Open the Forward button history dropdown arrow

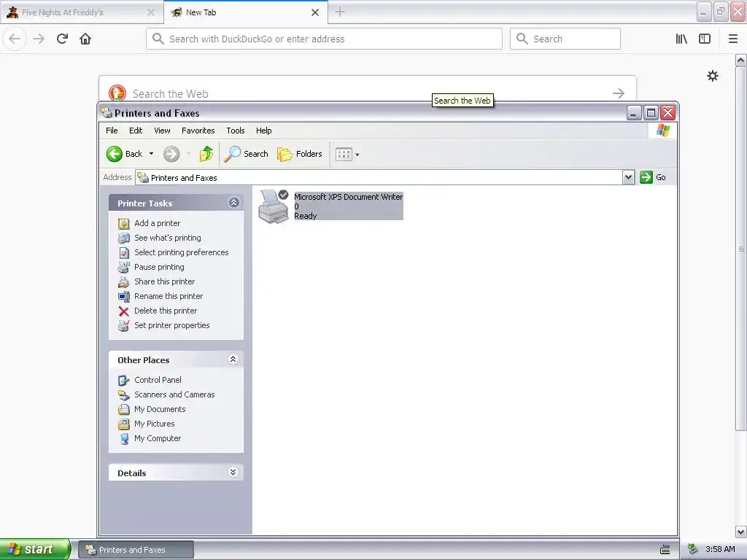coord(188,154)
